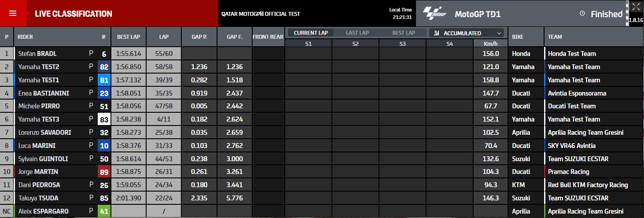Click local time 21:21:31

tap(402, 17)
